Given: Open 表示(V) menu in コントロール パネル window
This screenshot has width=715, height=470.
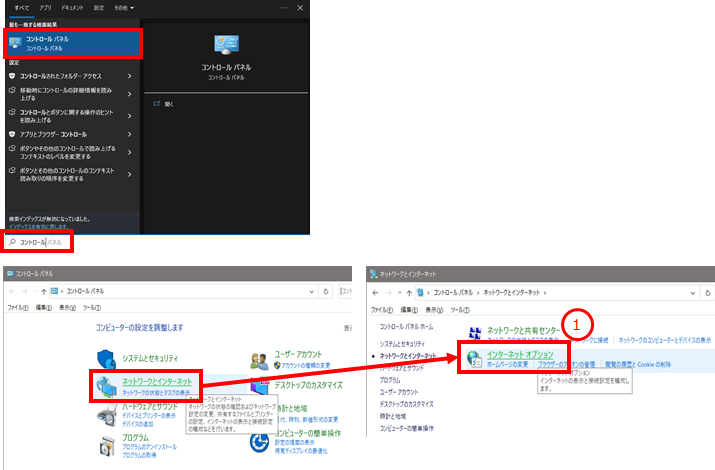Looking at the screenshot, I should pyautogui.click(x=67, y=308).
